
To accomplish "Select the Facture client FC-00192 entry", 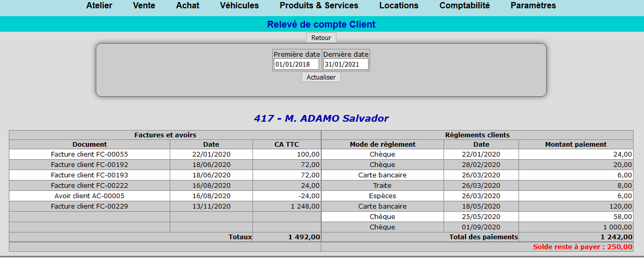I will point(90,165).
